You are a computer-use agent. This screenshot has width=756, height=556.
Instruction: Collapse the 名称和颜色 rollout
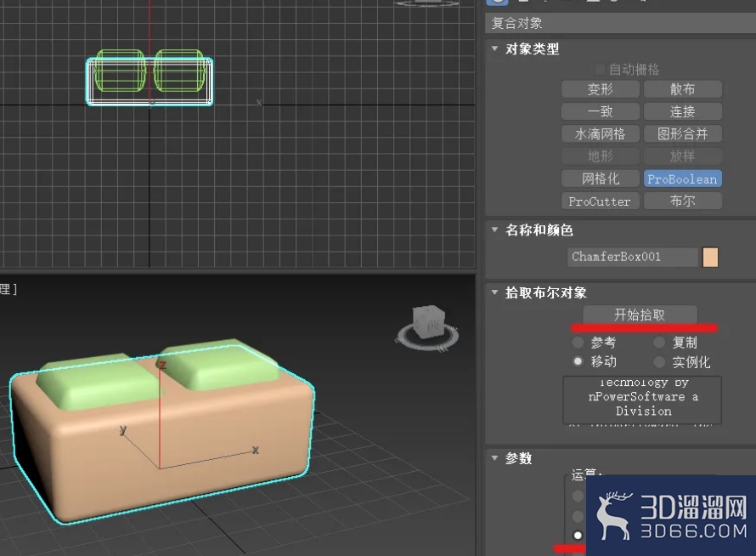(494, 230)
